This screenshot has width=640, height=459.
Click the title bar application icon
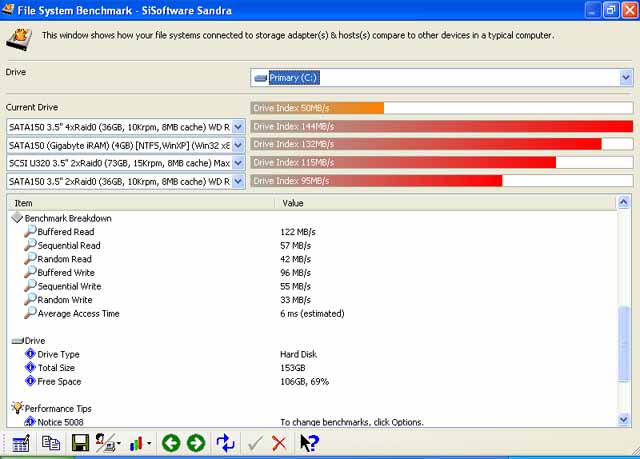coord(8,9)
